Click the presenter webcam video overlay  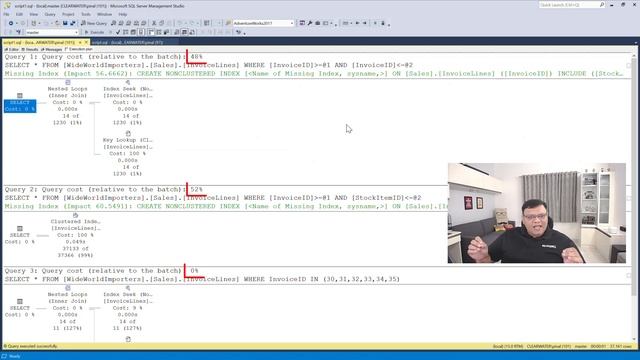[x=537, y=213]
